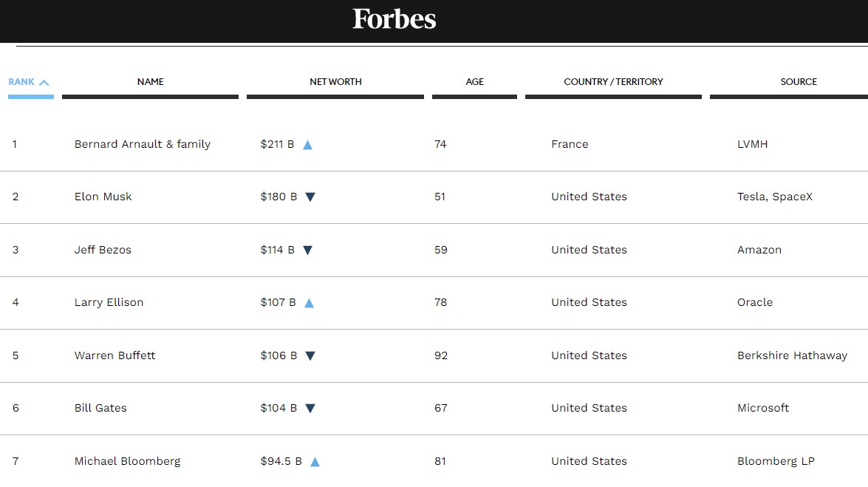Click down triangle next to Bill Gates' $104 B
Viewport: 868px width, 487px height.
click(310, 409)
